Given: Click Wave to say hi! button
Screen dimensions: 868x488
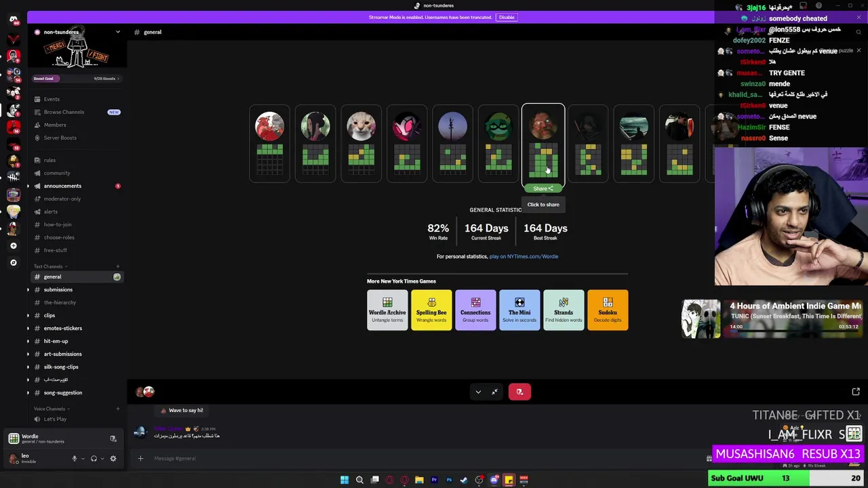Looking at the screenshot, I should coord(181,410).
